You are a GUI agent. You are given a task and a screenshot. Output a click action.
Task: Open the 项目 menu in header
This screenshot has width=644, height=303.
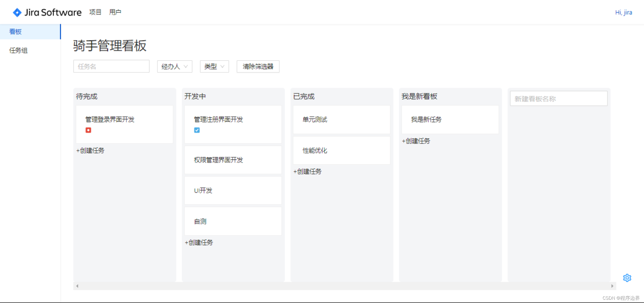click(95, 12)
